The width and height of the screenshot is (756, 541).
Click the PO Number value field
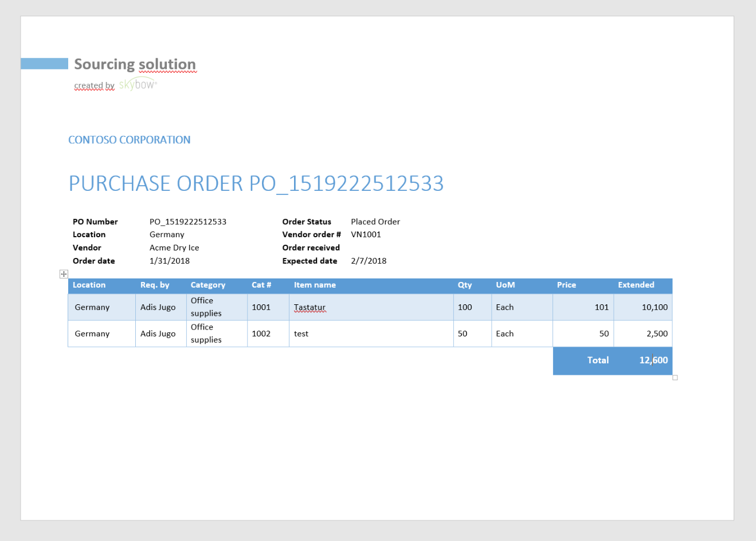(187, 222)
